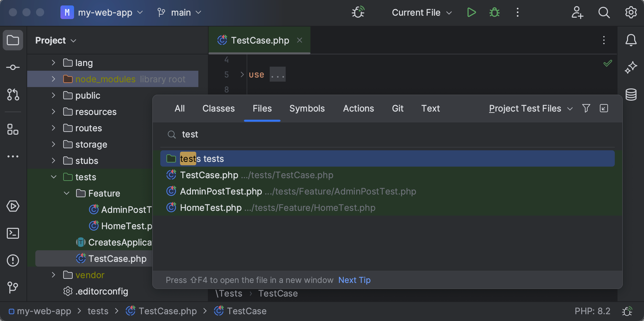This screenshot has width=644, height=321.
Task: Open the Terminal tool window
Action: tap(13, 233)
